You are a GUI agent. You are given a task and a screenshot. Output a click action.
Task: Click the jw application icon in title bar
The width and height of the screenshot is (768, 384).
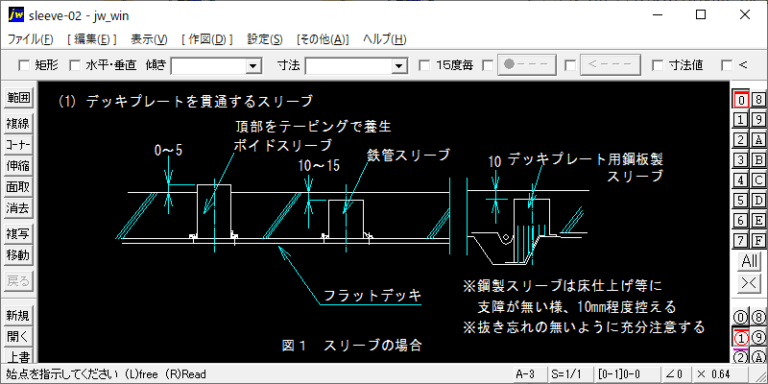[x=16, y=15]
